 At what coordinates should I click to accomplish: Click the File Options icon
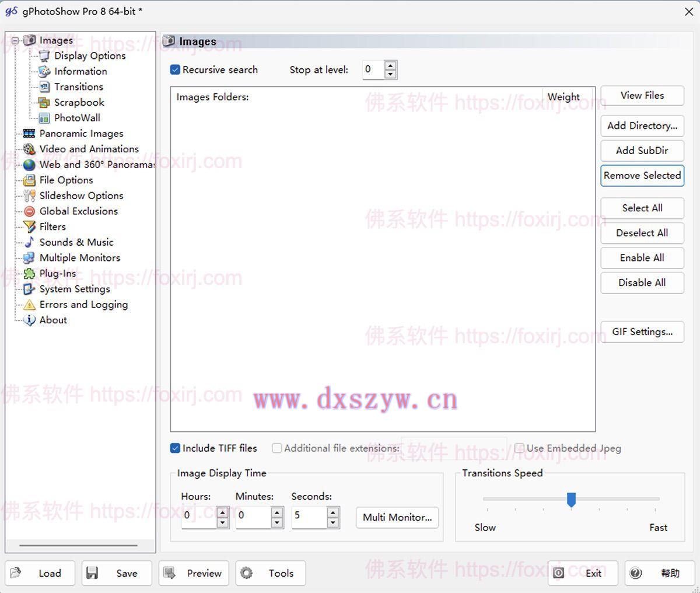[29, 180]
